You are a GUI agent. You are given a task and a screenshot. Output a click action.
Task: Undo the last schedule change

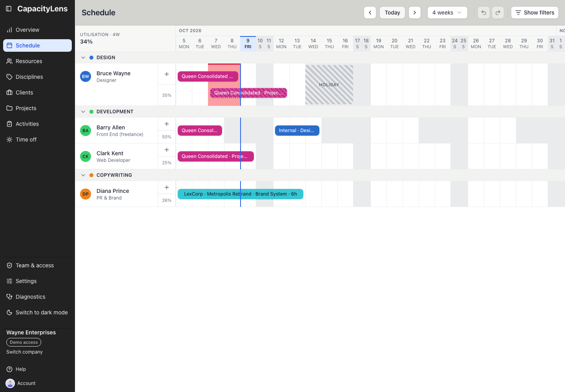[484, 13]
